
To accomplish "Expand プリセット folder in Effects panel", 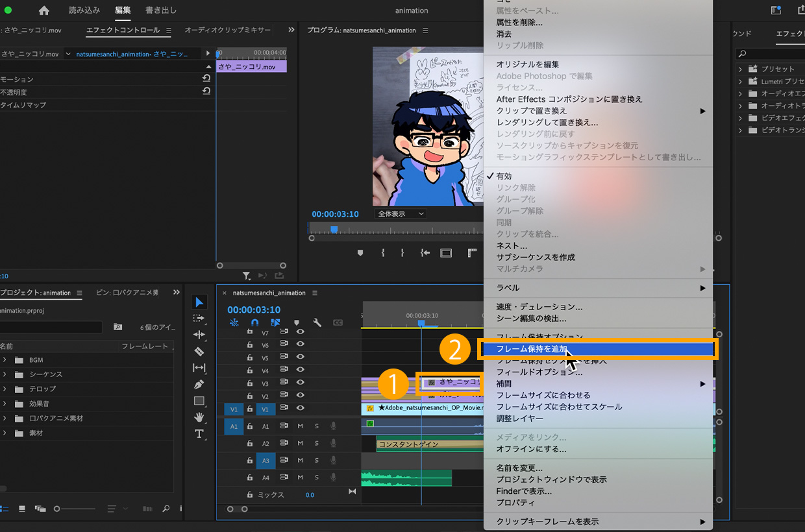I will (x=740, y=69).
